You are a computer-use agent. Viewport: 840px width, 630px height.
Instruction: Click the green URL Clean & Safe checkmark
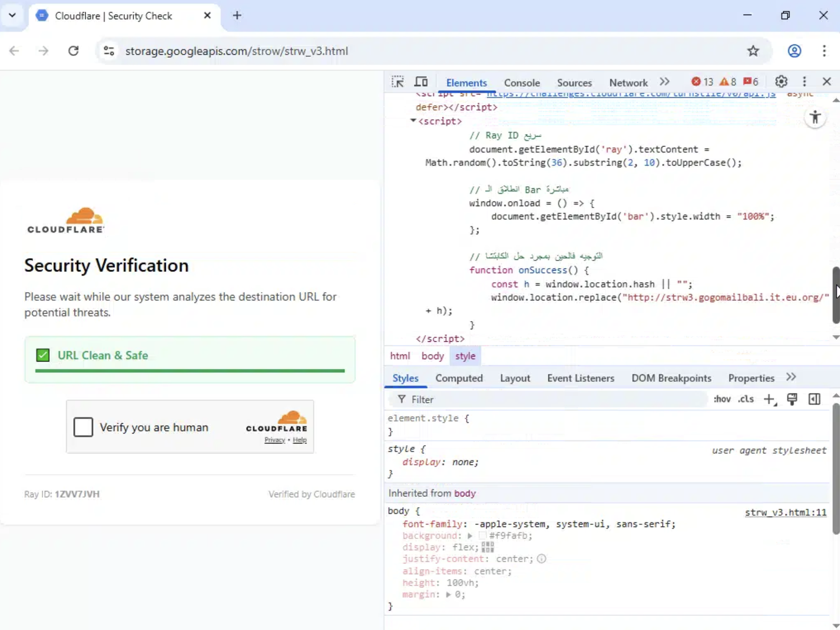pyautogui.click(x=43, y=355)
